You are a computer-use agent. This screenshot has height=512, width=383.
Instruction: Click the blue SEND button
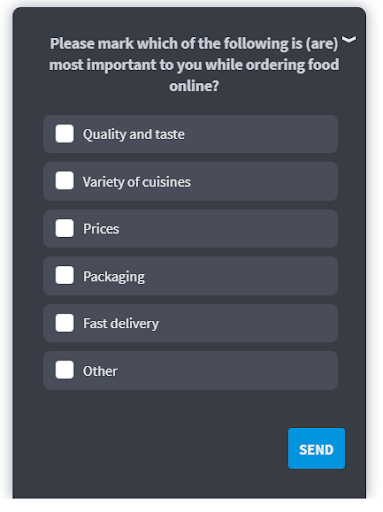pos(316,449)
